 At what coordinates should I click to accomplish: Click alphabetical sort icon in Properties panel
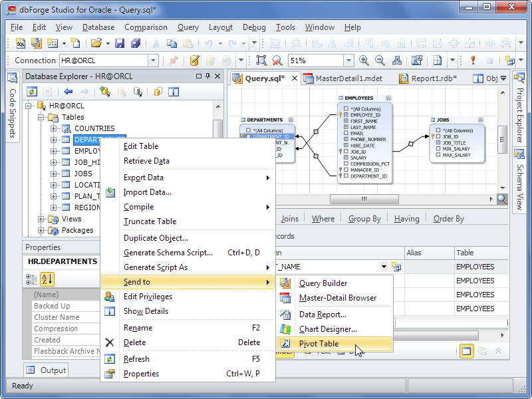tap(47, 279)
